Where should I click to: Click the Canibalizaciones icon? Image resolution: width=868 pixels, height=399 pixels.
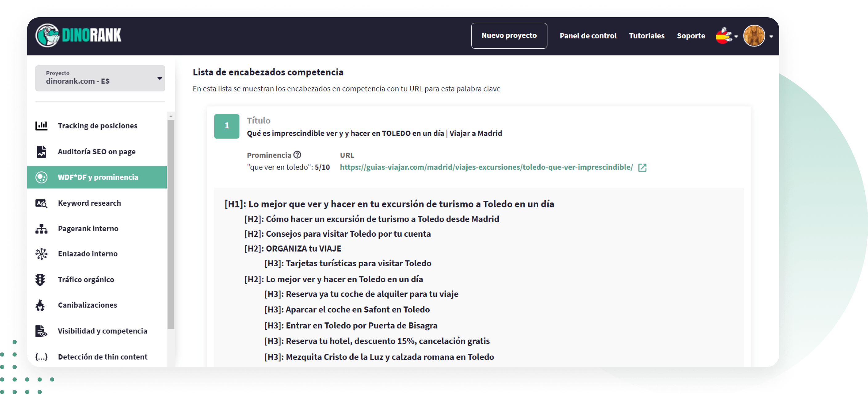point(40,305)
